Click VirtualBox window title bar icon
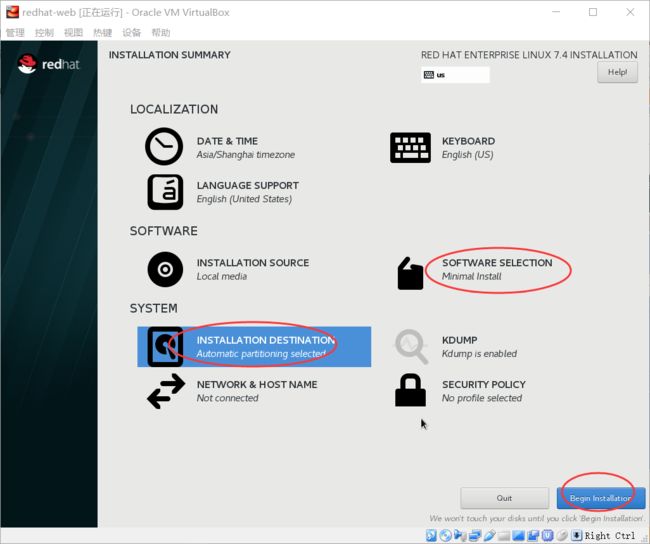This screenshot has width=650, height=544. click(x=12, y=12)
